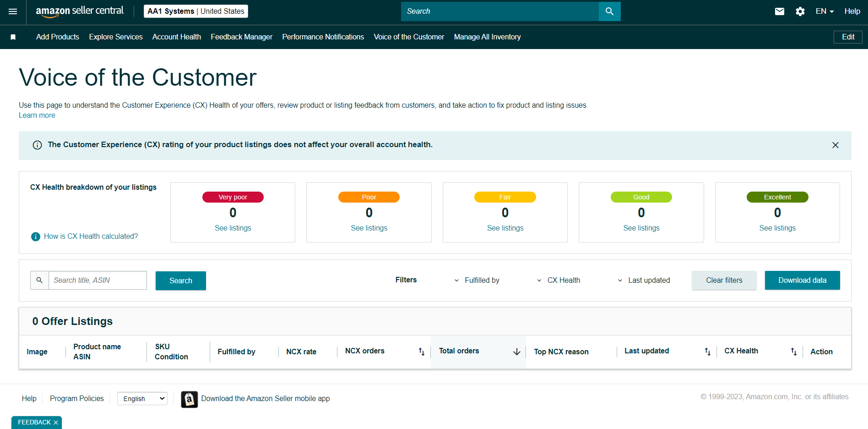Click the Fulfilled by column header

236,352
